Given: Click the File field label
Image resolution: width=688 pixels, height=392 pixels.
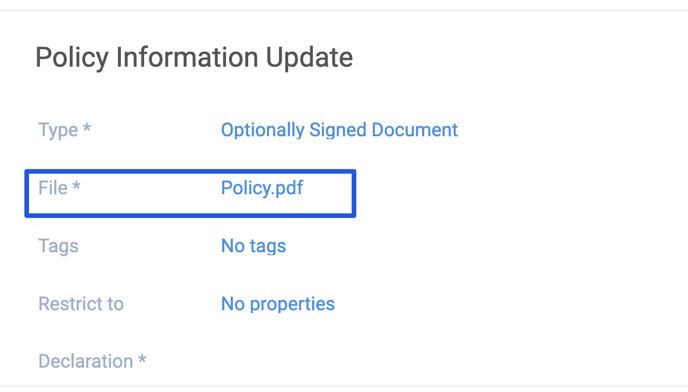Looking at the screenshot, I should point(53,188).
